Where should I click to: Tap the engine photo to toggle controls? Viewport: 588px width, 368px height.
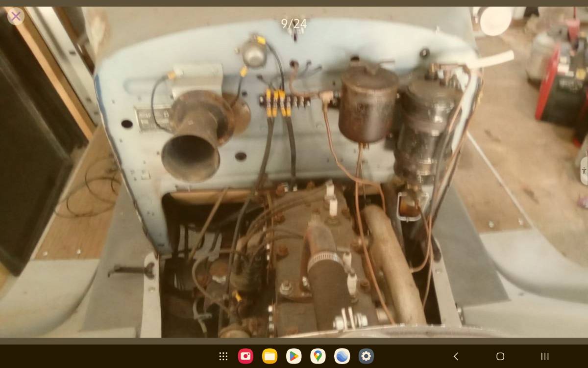click(x=294, y=196)
